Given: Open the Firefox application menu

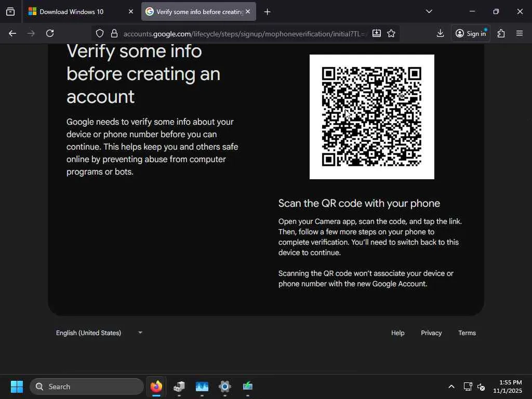Looking at the screenshot, I should pos(520,33).
